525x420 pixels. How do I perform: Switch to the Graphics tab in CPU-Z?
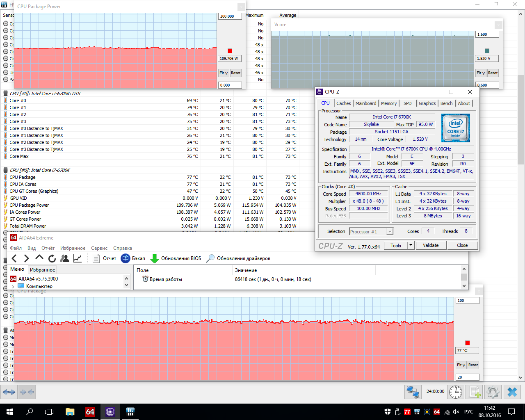point(427,103)
